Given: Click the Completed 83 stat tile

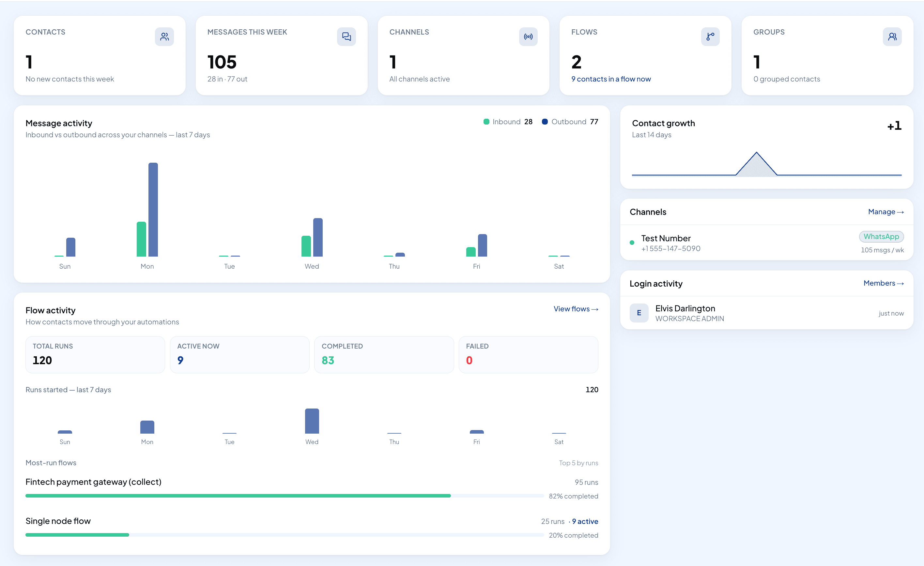Looking at the screenshot, I should [x=384, y=355].
